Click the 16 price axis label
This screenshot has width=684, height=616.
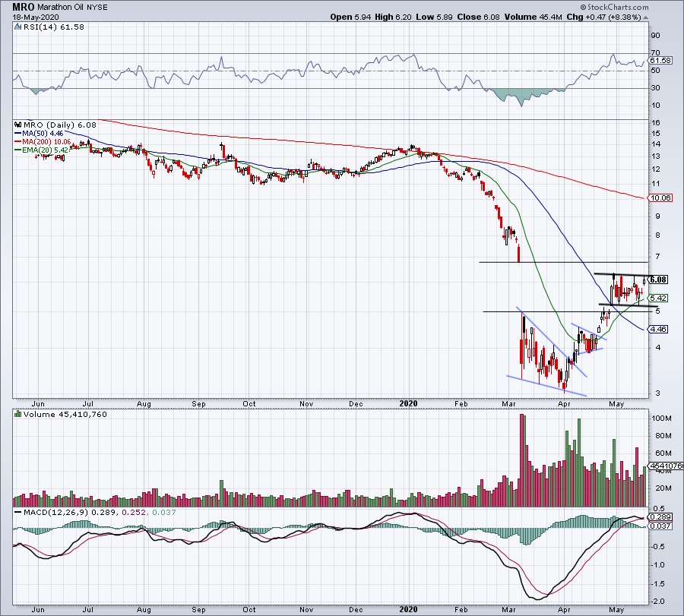point(656,123)
